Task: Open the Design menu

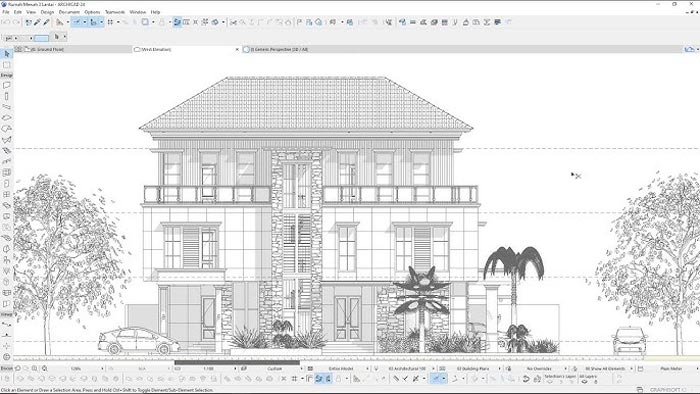Action: tap(47, 12)
